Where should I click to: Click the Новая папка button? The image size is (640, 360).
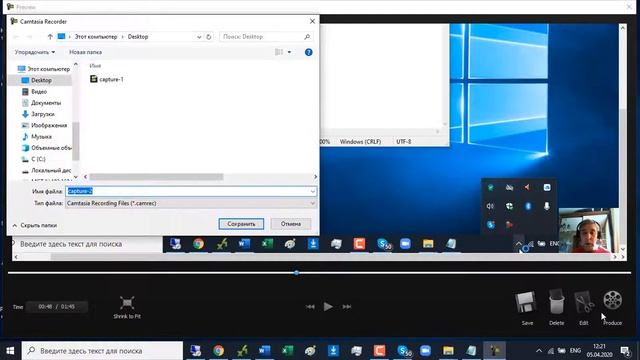pos(85,52)
